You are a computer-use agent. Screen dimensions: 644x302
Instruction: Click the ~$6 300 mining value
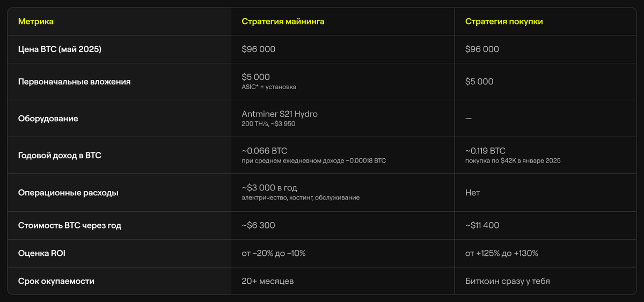(x=258, y=225)
